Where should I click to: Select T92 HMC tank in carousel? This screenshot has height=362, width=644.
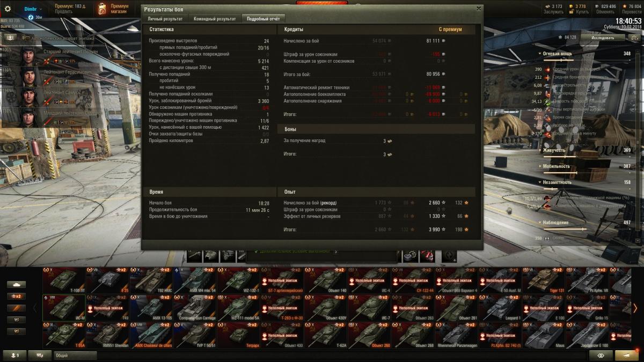151,280
